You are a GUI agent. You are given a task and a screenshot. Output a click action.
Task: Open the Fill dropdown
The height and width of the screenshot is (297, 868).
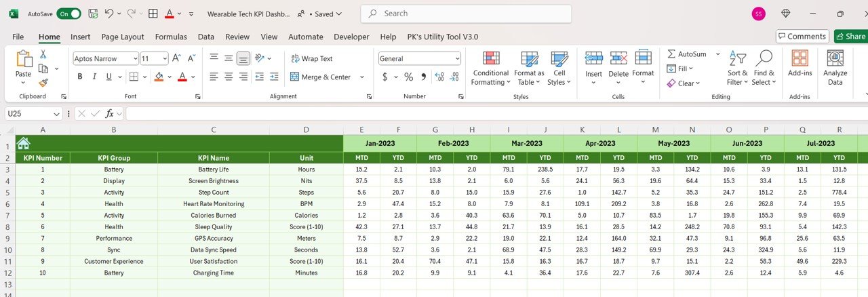click(x=680, y=68)
